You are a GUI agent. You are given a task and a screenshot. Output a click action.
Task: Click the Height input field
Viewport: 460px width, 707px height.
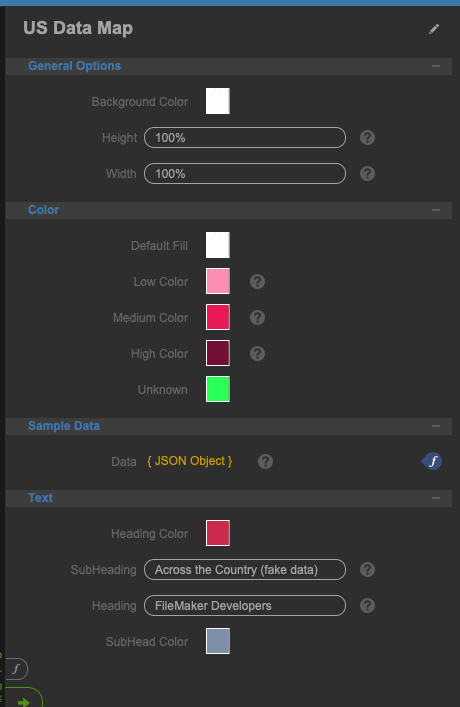(x=245, y=138)
